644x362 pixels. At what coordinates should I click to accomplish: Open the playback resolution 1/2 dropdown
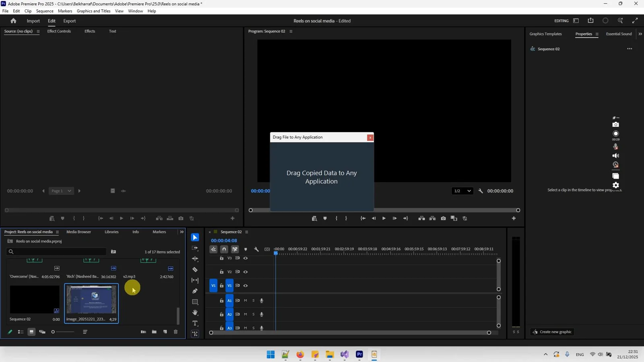point(462,191)
